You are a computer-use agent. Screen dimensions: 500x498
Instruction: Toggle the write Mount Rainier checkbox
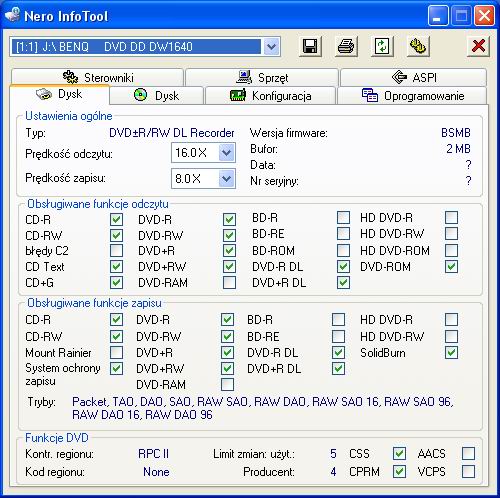point(116,352)
